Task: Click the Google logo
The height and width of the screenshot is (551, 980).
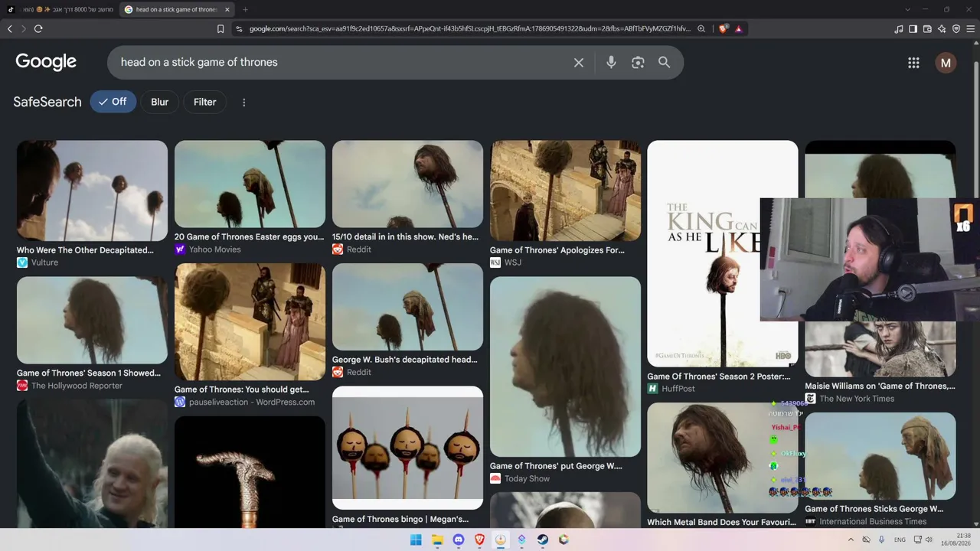Action: coord(46,62)
